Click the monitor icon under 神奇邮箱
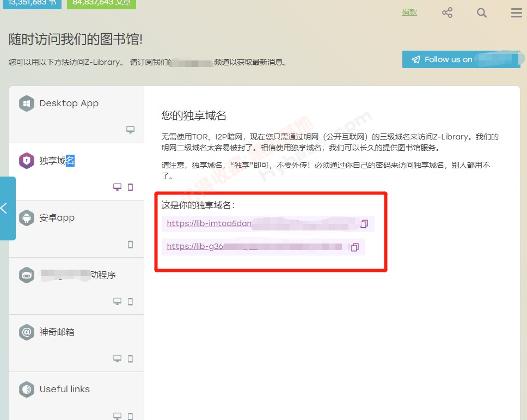 (117, 358)
